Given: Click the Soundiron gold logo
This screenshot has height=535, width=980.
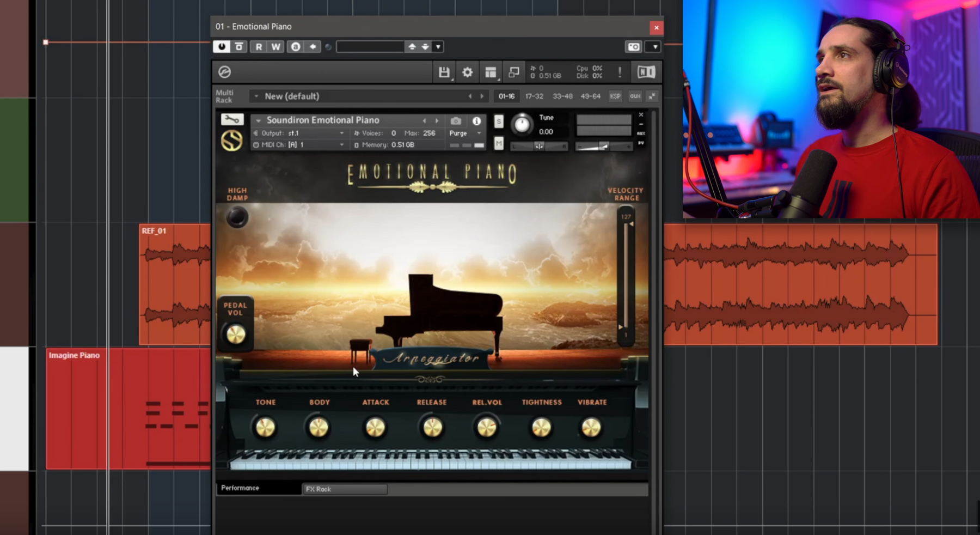Looking at the screenshot, I should click(x=232, y=141).
